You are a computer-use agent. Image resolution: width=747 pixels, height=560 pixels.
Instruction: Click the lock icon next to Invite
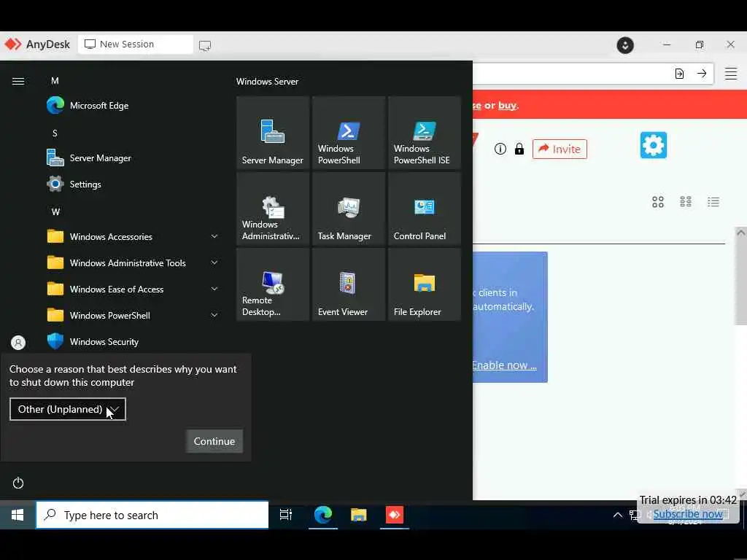(519, 149)
